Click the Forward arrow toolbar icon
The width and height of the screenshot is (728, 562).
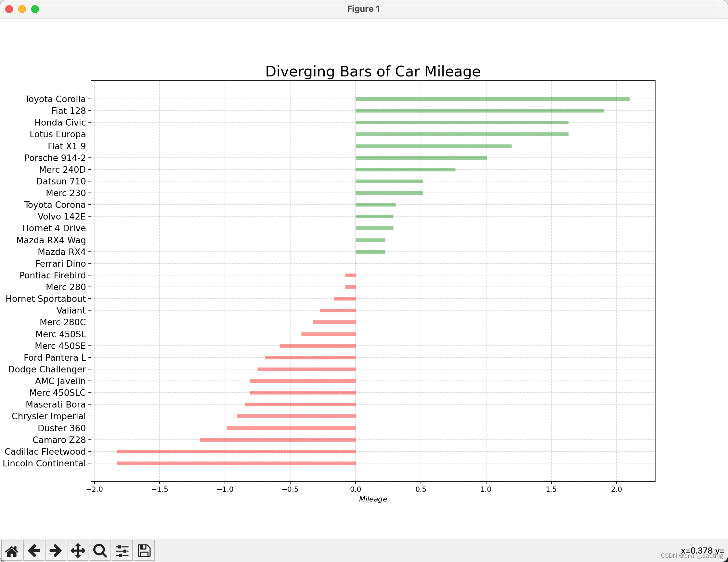pyautogui.click(x=56, y=551)
